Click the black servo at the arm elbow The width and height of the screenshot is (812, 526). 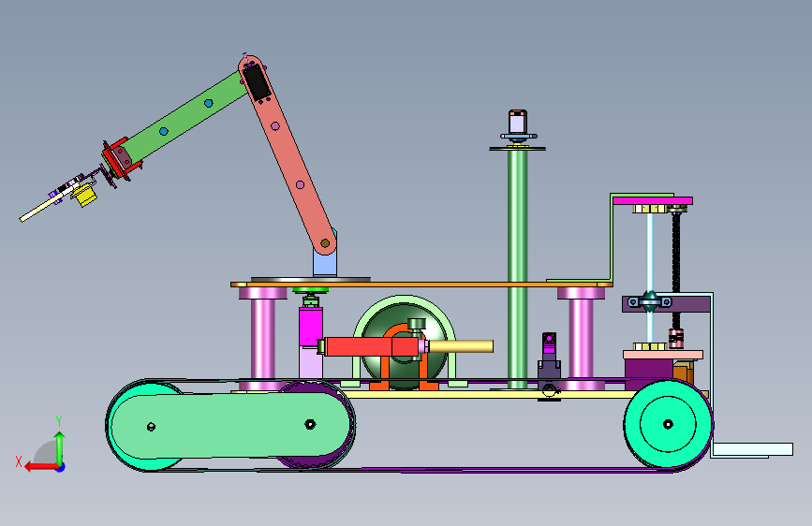pos(257,81)
